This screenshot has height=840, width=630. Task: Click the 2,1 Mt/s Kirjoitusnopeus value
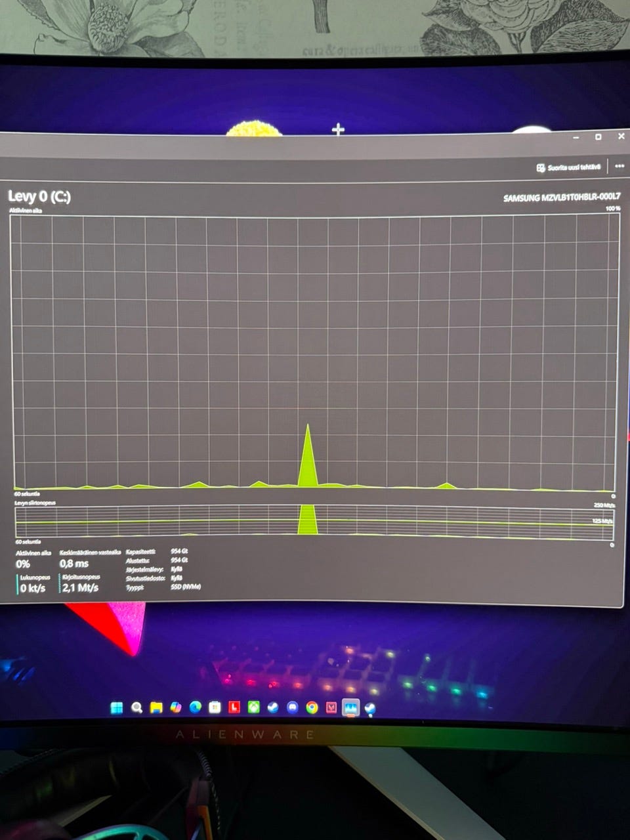[80, 587]
